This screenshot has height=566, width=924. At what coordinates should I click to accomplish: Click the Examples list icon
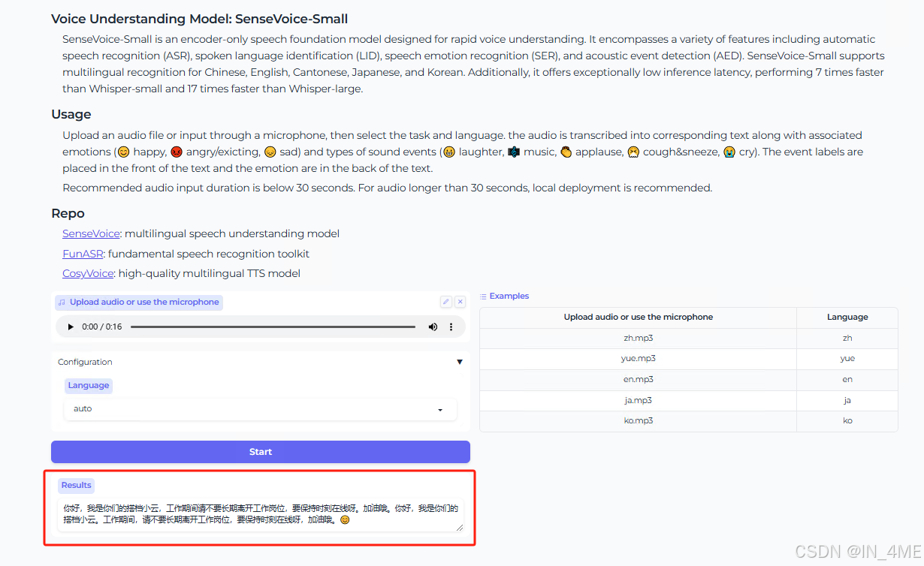(483, 297)
